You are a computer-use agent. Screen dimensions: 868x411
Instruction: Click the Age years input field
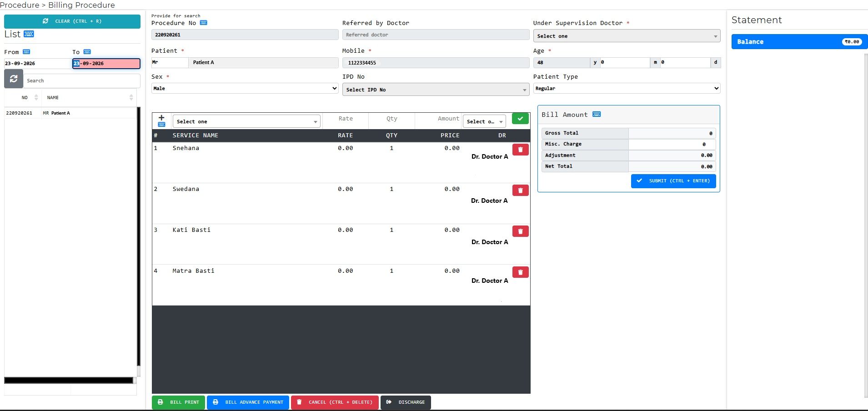tap(562, 62)
